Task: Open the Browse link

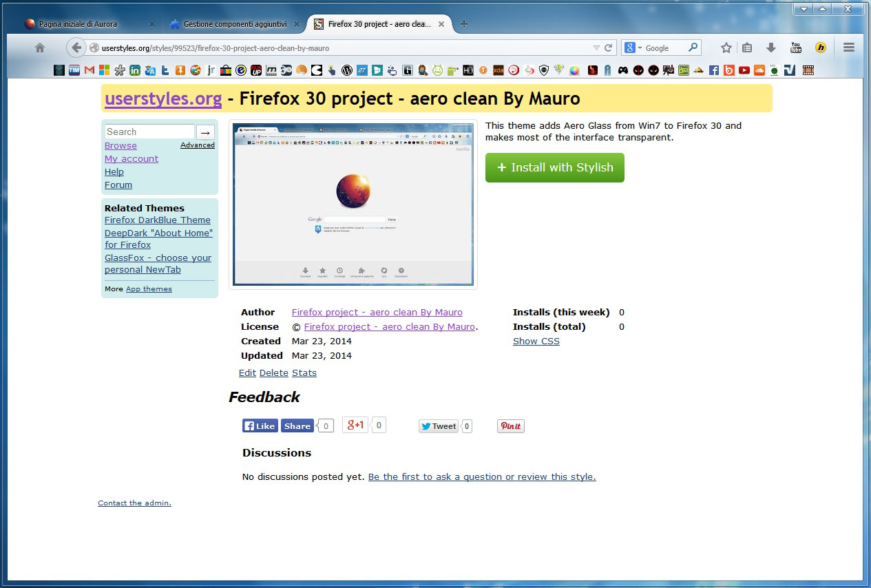Action: [120, 146]
